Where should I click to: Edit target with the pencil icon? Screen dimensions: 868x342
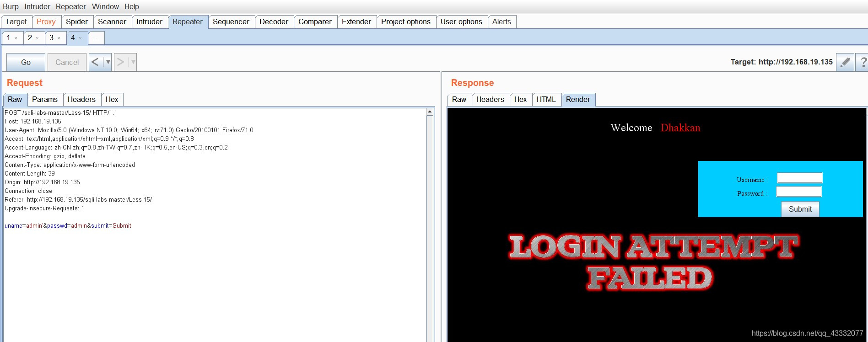845,62
